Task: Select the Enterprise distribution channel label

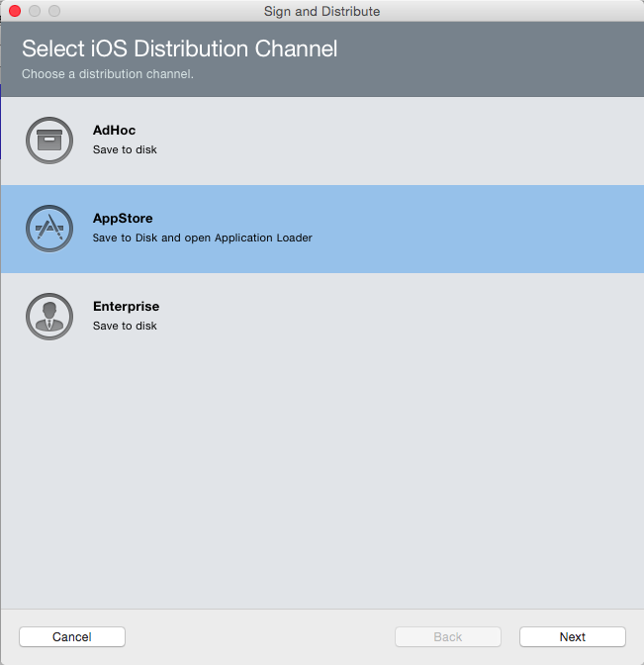Action: [126, 306]
